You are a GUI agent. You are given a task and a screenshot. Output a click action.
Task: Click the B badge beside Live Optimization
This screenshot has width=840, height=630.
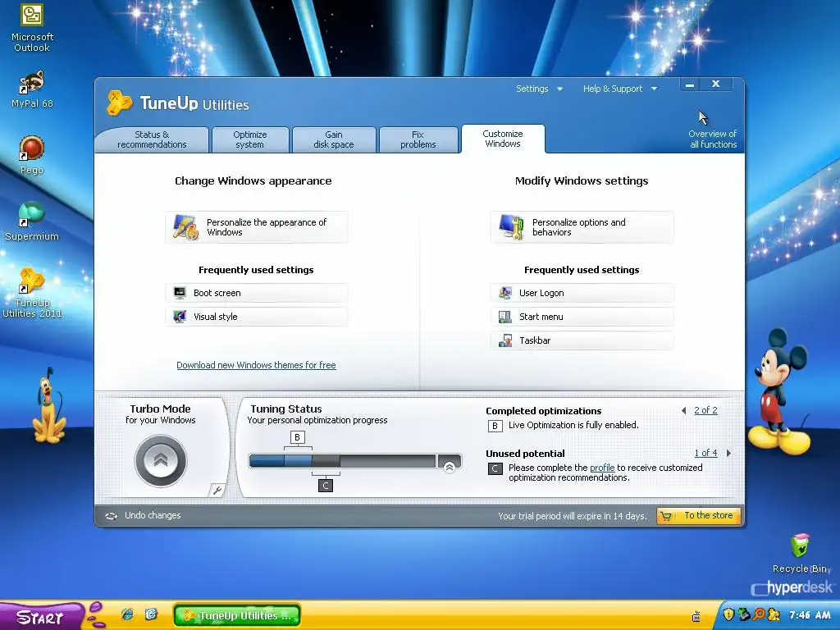[495, 426]
